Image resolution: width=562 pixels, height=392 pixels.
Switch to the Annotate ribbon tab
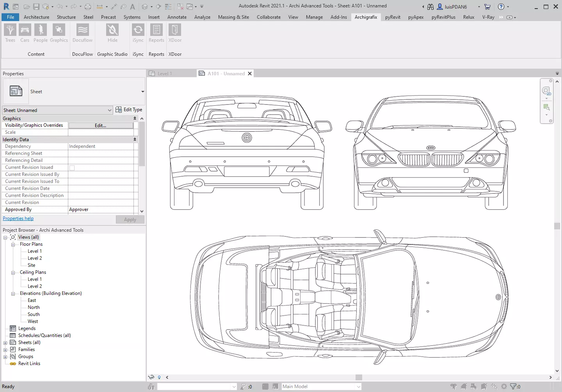pos(177,17)
